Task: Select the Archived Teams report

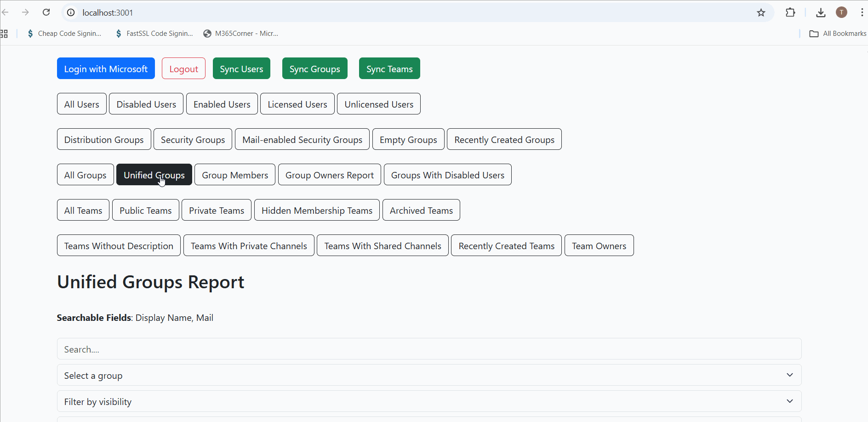Action: coord(421,210)
